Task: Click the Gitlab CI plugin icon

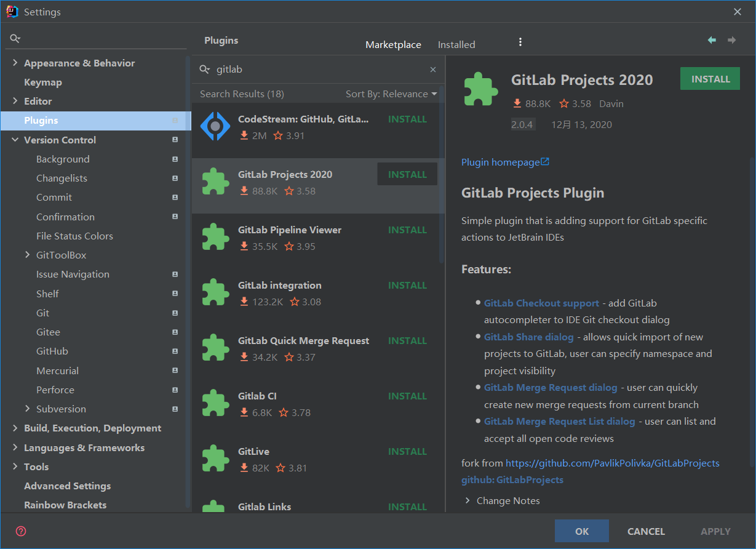Action: [x=215, y=404]
